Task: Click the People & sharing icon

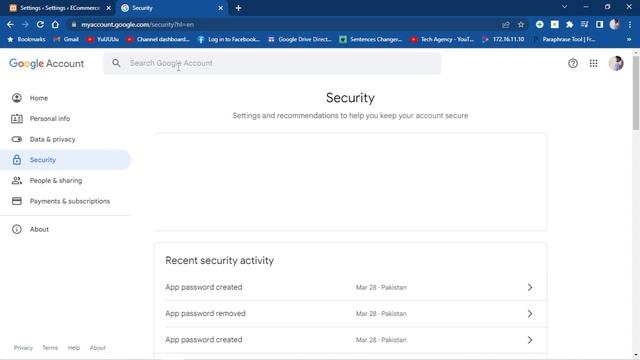Action: tap(17, 180)
